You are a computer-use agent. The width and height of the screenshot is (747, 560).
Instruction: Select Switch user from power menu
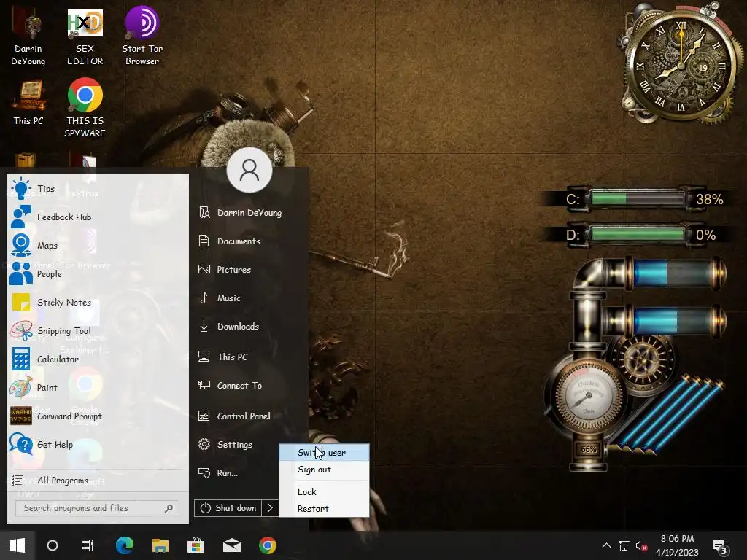[x=324, y=452]
